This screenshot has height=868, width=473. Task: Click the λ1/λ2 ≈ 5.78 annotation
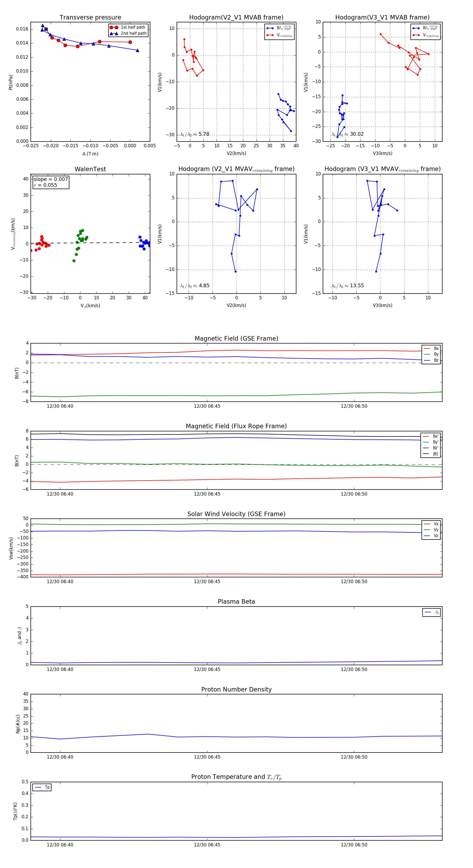(x=194, y=134)
